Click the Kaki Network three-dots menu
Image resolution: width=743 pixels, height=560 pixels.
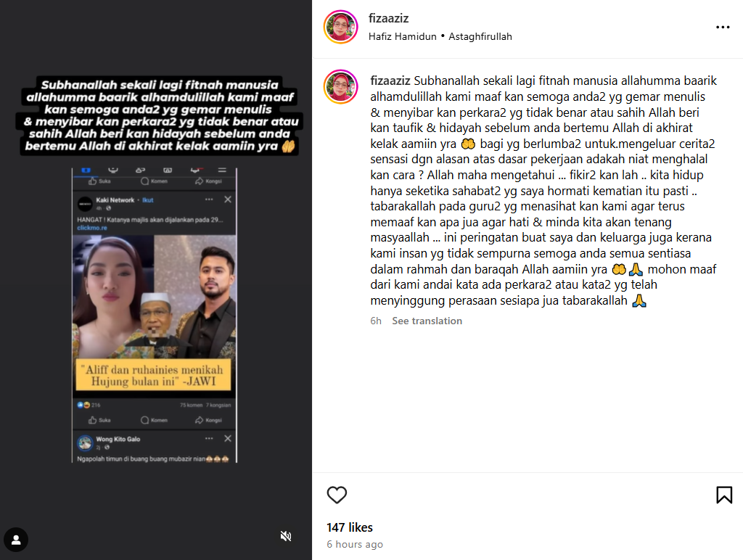click(x=209, y=199)
